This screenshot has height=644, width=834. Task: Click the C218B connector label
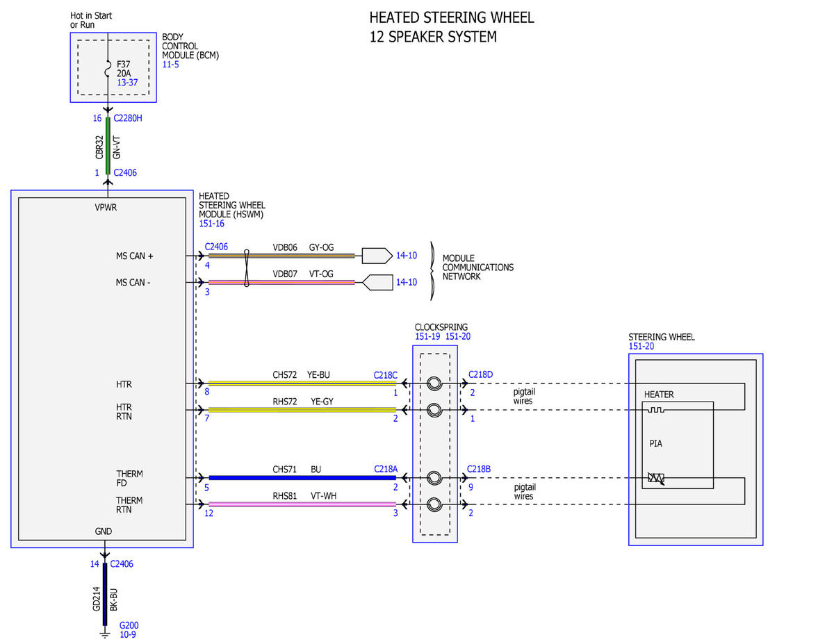click(479, 469)
